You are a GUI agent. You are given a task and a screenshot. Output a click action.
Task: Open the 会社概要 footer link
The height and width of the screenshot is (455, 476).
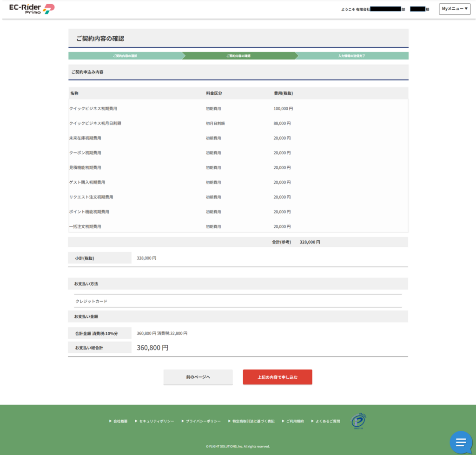(x=120, y=421)
